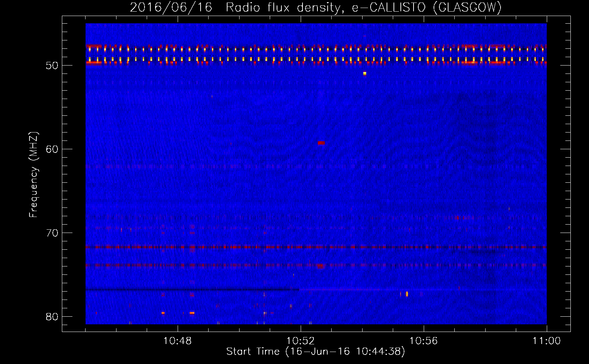
Task: Click the bright spot near 77 MHz at 10:55
Action: pyautogui.click(x=407, y=294)
